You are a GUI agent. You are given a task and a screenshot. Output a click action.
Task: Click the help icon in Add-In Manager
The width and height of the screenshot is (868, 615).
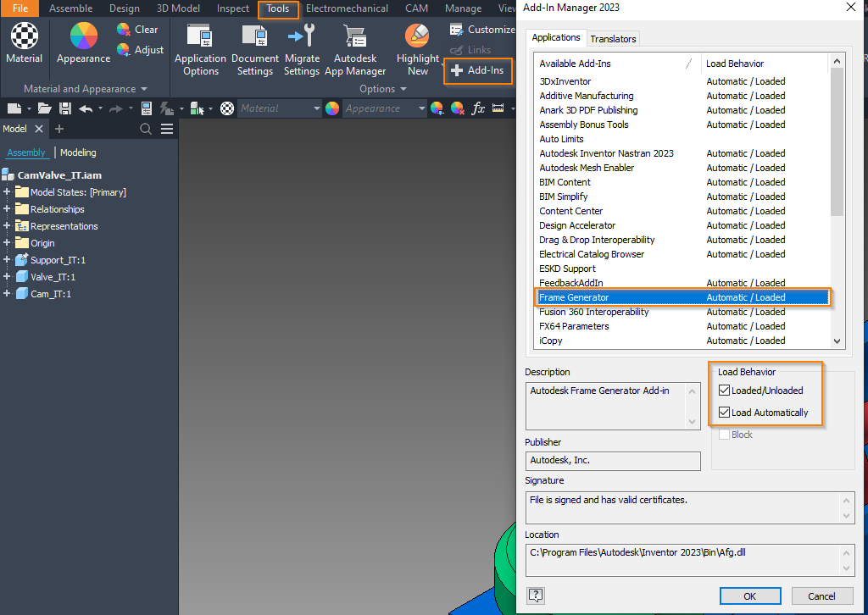coord(536,596)
